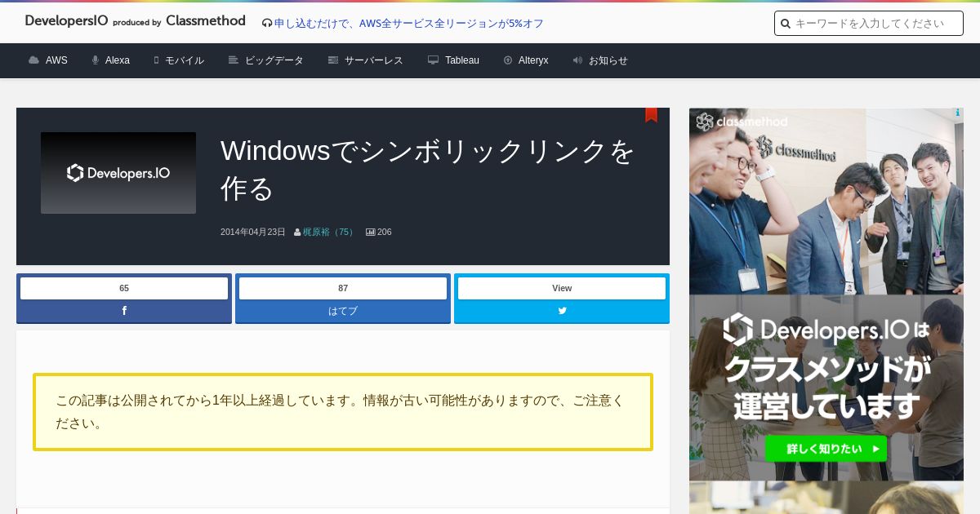The width and height of the screenshot is (980, 514).
Task: Click the green 詳しく知りたい button
Action: 826,449
